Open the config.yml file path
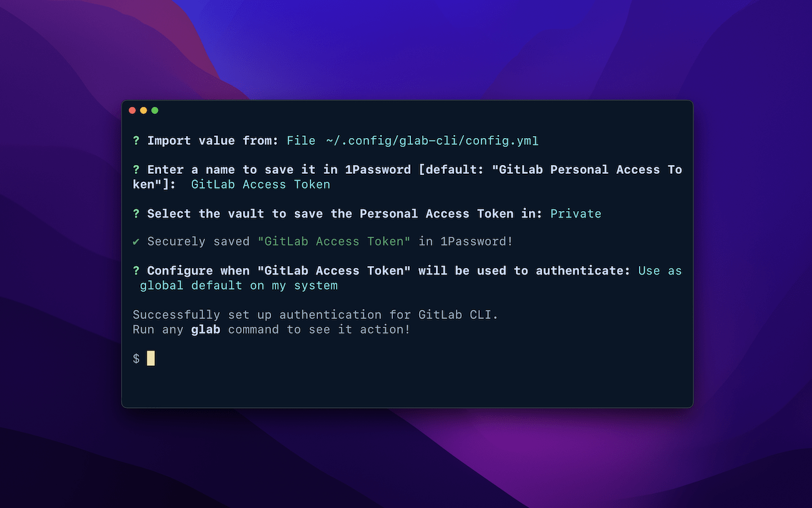Screen dimensions: 812x508 tap(432, 141)
